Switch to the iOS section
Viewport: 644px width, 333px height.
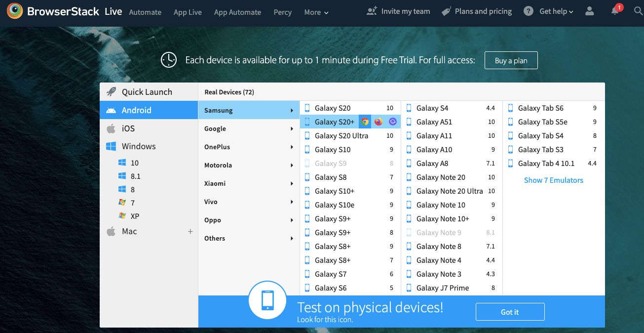coord(128,128)
